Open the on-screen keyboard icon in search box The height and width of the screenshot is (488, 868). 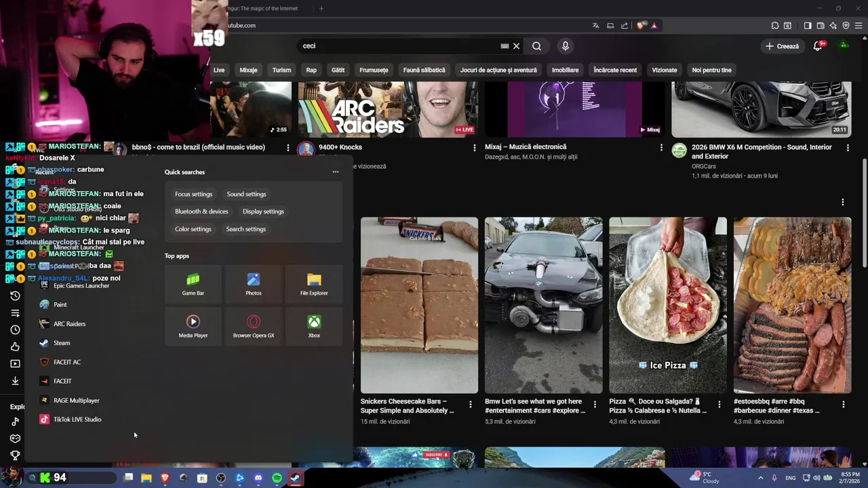coord(505,46)
